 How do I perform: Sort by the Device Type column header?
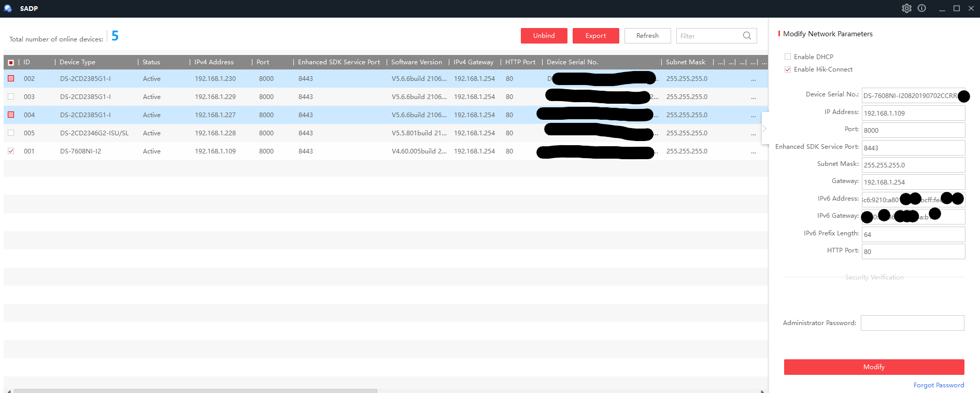78,62
